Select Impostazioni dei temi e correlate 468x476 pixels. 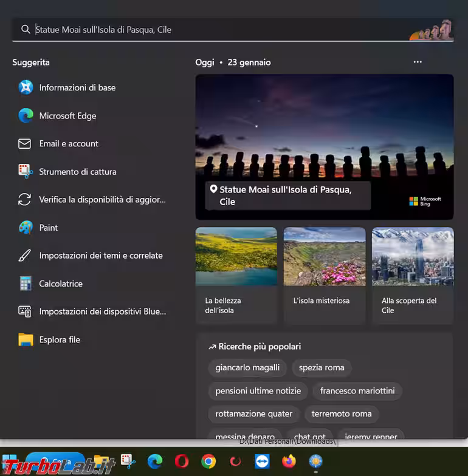(x=100, y=256)
